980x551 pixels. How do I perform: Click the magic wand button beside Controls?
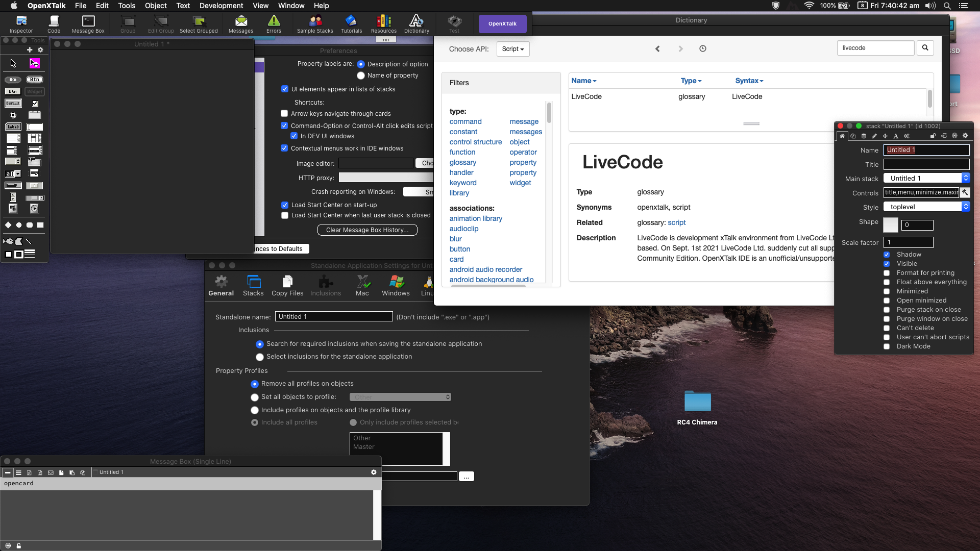(x=965, y=192)
